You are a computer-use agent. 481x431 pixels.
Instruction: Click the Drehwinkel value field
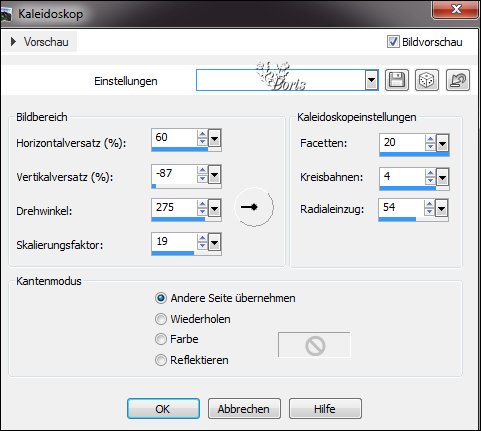[174, 208]
